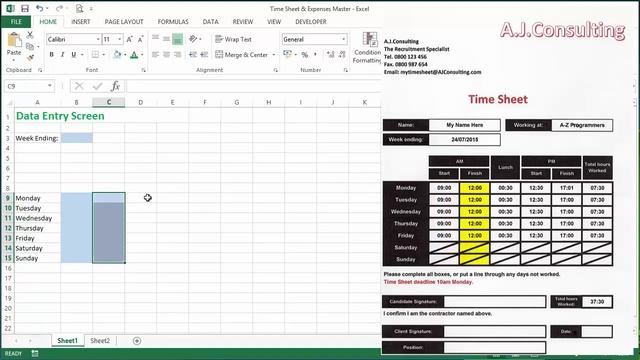Switch to VIEW ribbon tab

(274, 22)
